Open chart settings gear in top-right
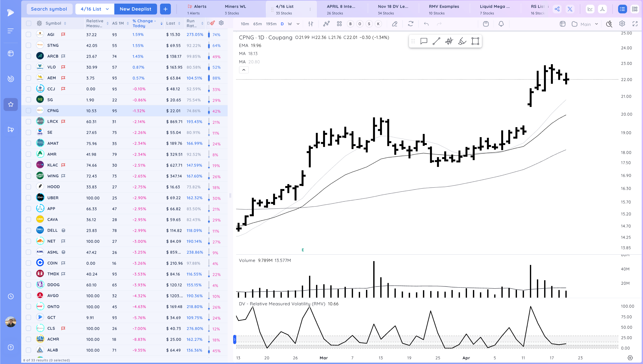 tap(622, 24)
